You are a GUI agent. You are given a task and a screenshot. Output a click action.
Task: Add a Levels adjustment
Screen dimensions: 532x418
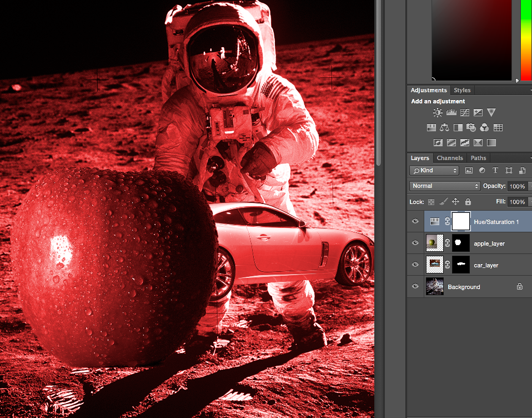pyautogui.click(x=451, y=113)
